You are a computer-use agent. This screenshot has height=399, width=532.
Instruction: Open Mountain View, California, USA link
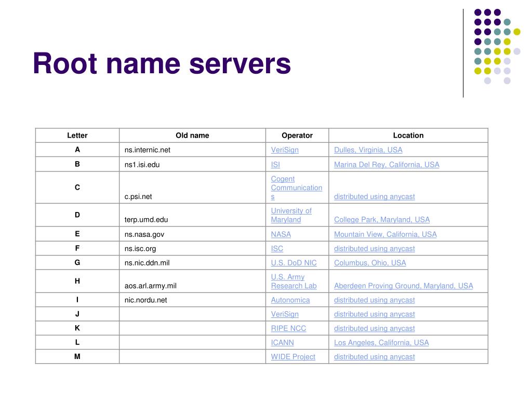pos(385,234)
